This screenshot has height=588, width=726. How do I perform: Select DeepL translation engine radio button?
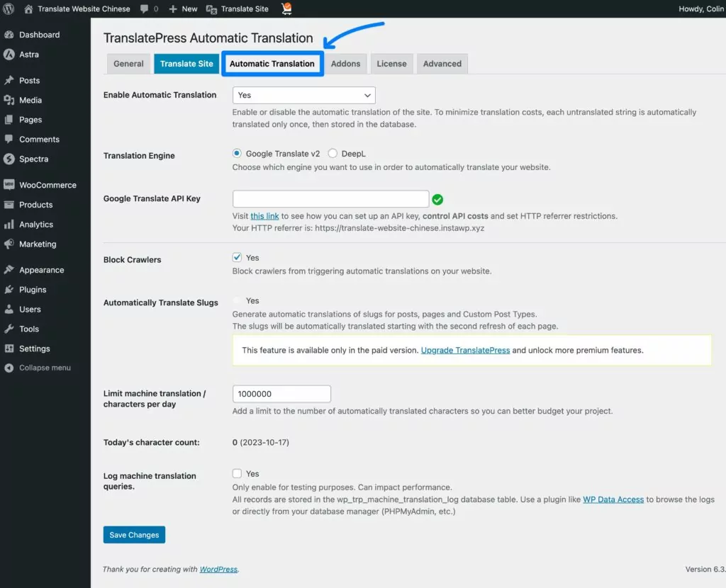tap(333, 153)
